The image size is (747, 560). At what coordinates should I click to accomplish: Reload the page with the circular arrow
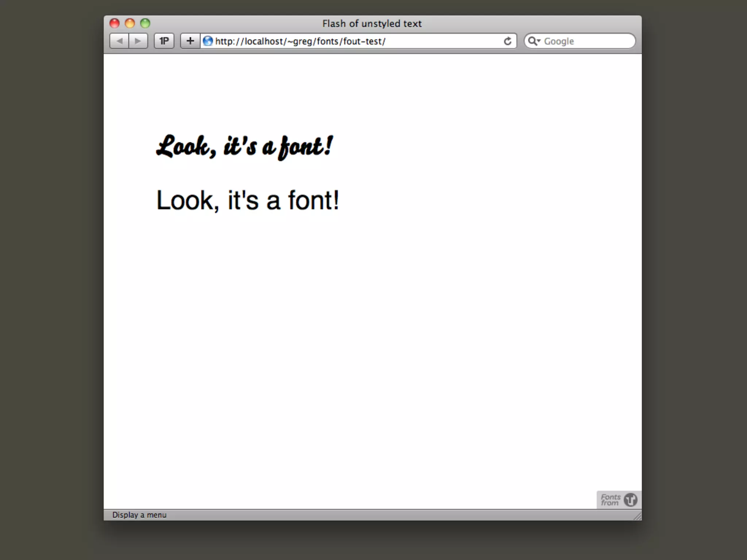coord(507,41)
